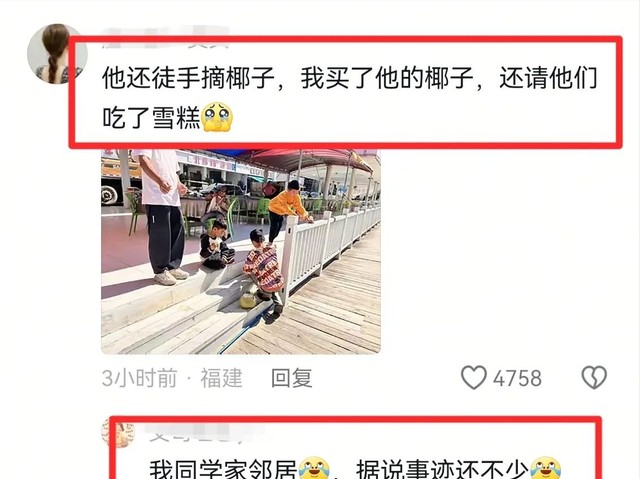
Task: Tap the laughing-crying emoji after 不少
Action: (x=546, y=468)
